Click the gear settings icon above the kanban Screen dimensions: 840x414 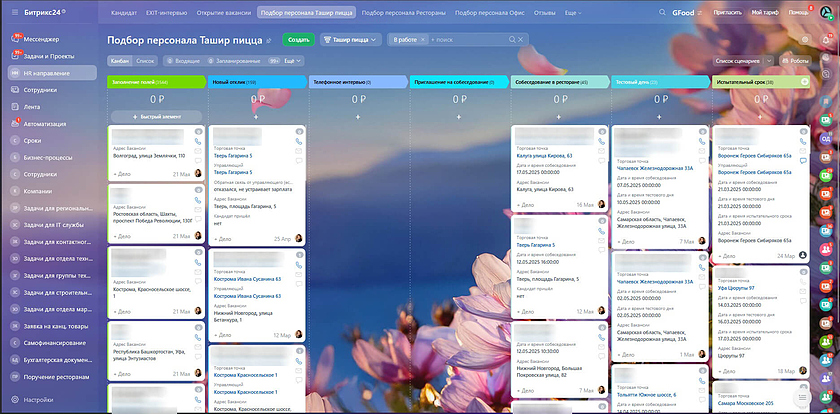coord(805,39)
